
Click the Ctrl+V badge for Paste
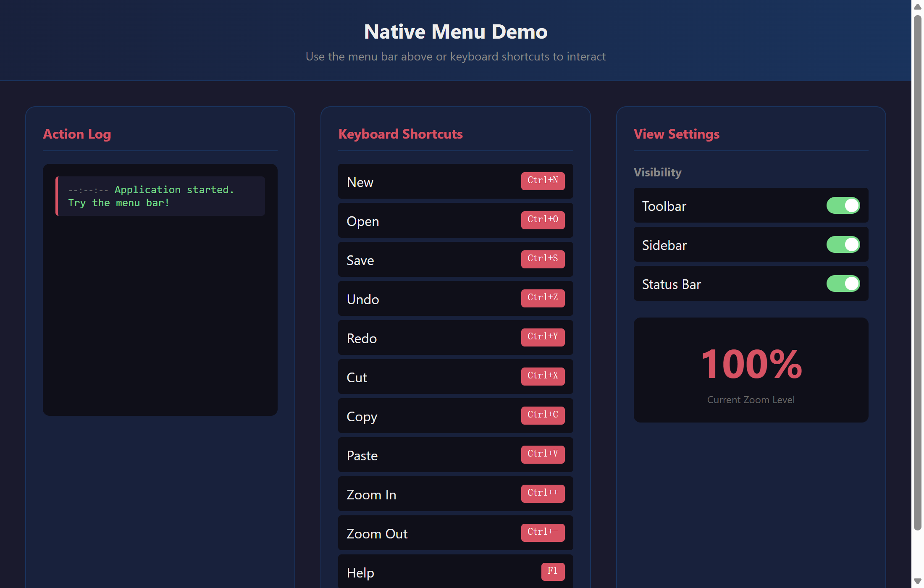tap(543, 454)
